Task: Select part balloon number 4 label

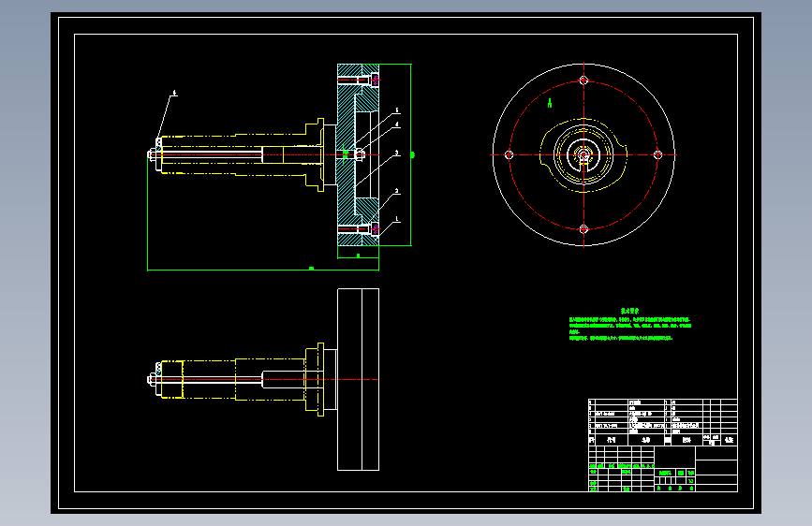Action: pyautogui.click(x=397, y=124)
